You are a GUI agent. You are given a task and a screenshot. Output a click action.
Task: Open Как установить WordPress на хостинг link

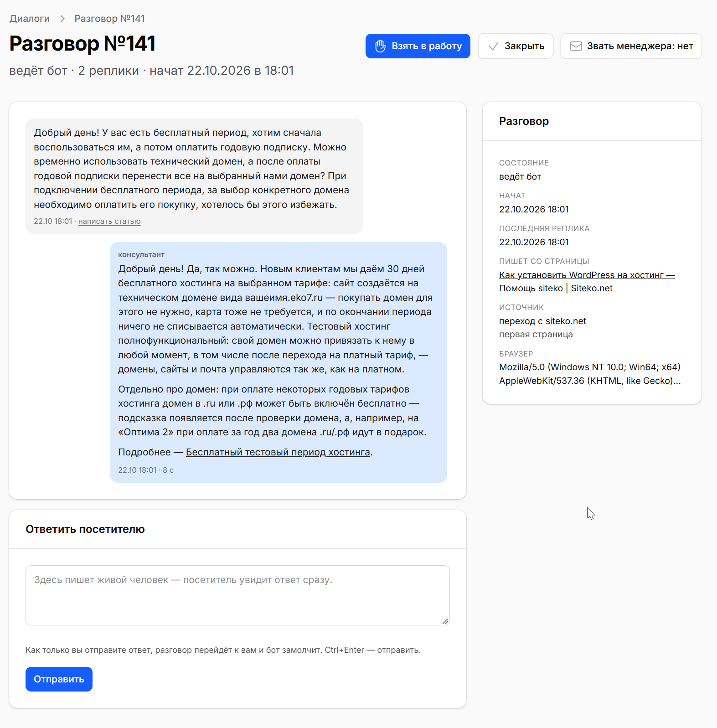[x=587, y=282]
